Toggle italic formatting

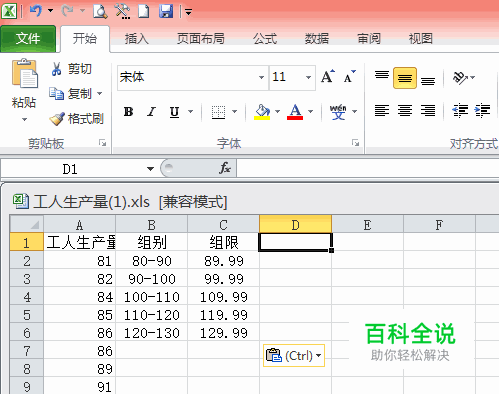pos(152,112)
